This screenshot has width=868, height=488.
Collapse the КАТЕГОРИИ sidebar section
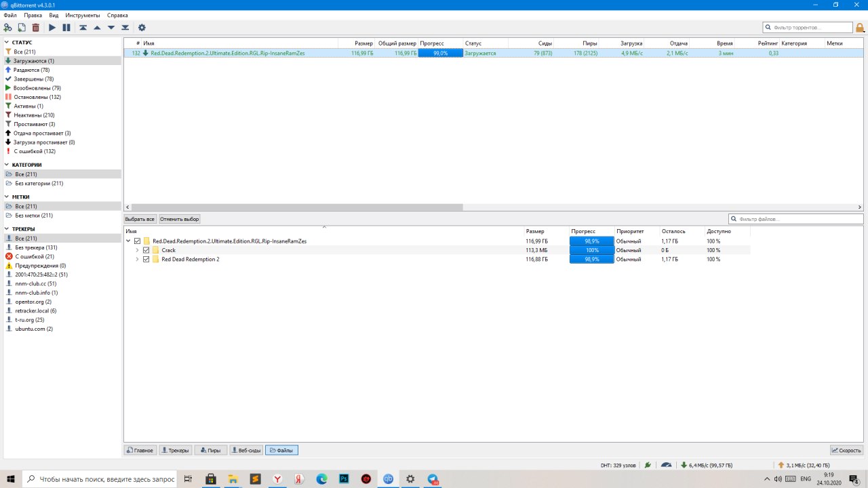(7, 165)
